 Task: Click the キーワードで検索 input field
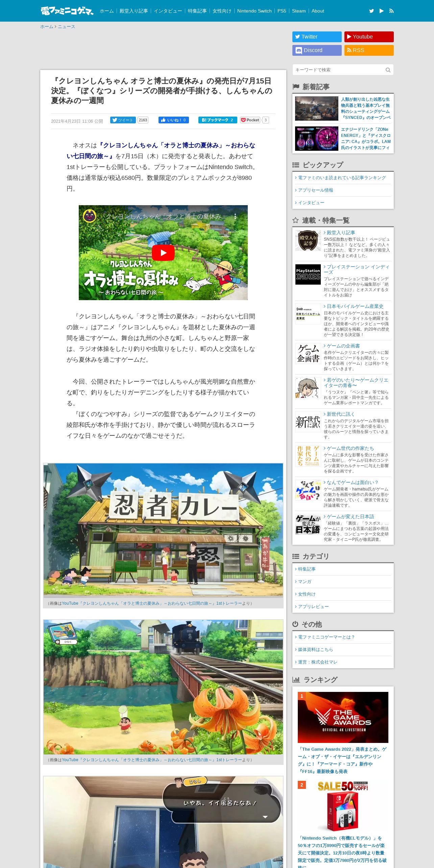click(x=339, y=70)
